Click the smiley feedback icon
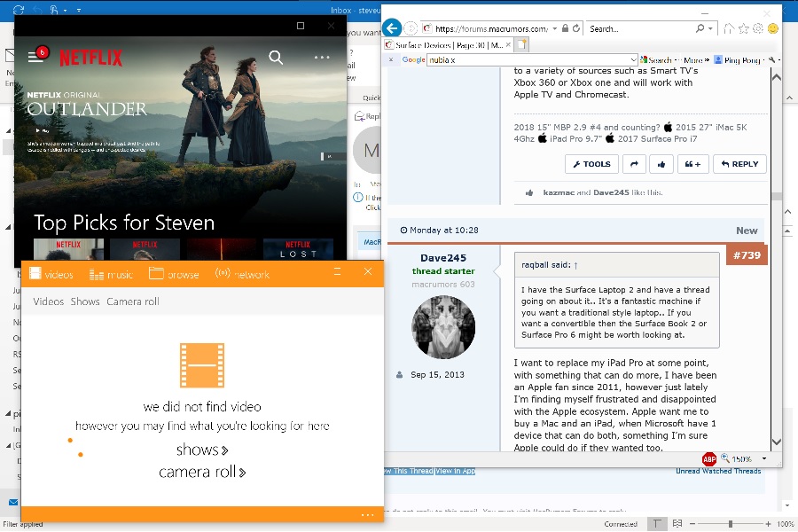This screenshot has height=532, width=798. pyautogui.click(x=772, y=28)
